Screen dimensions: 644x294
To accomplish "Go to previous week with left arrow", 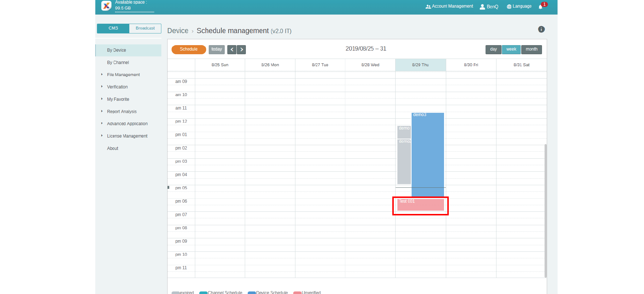I will click(x=232, y=49).
